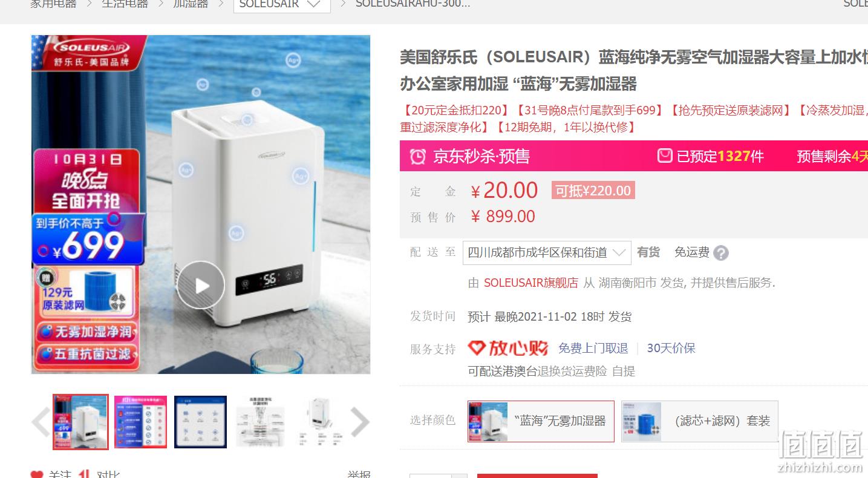Click the 已预定 calendar icon
Image resolution: width=868 pixels, height=478 pixels.
click(x=665, y=156)
